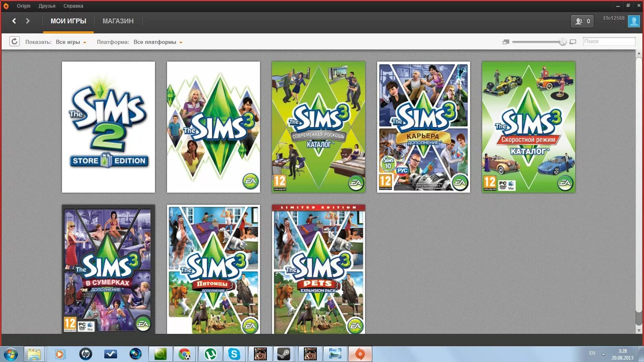Select Sims 3 Питомцы дополнение cover
644x362 pixels.
click(213, 269)
